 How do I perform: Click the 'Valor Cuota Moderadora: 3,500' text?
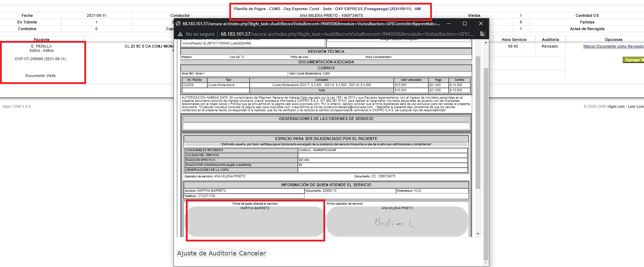[x=309, y=73]
